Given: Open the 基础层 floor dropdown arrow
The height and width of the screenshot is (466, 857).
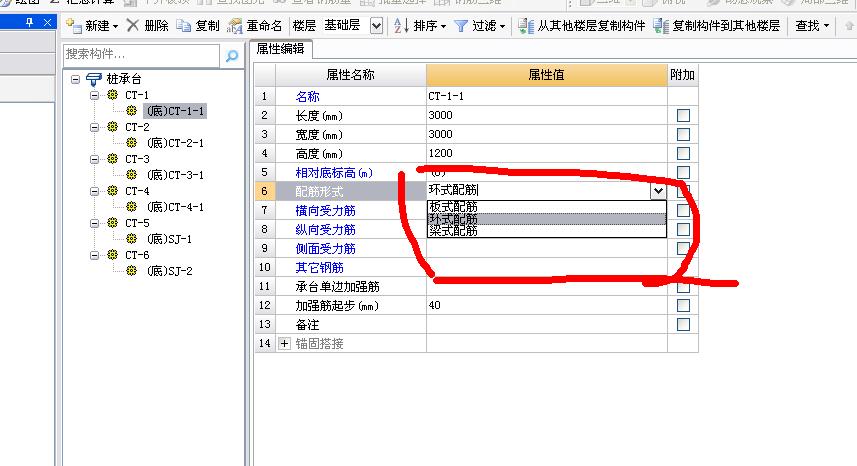Looking at the screenshot, I should [x=376, y=26].
